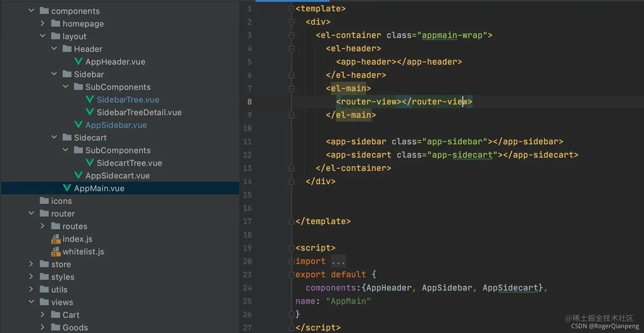
Task: Fold the export default block at line 23
Action: [x=291, y=275]
